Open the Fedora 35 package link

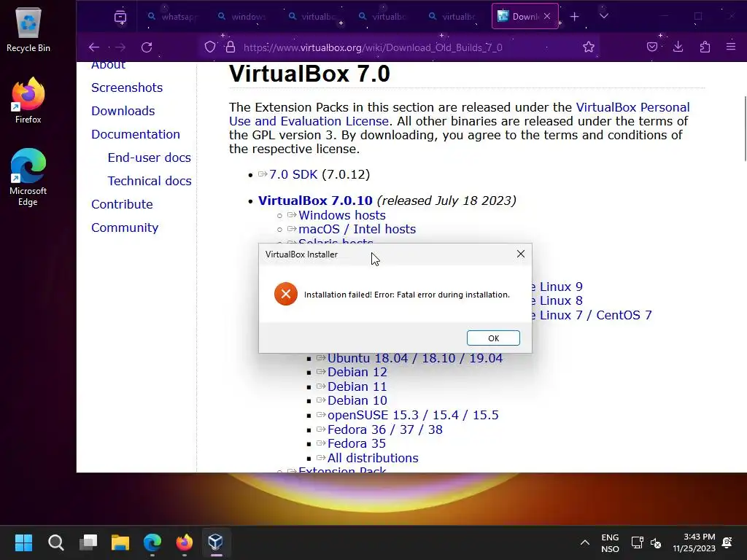click(x=356, y=443)
